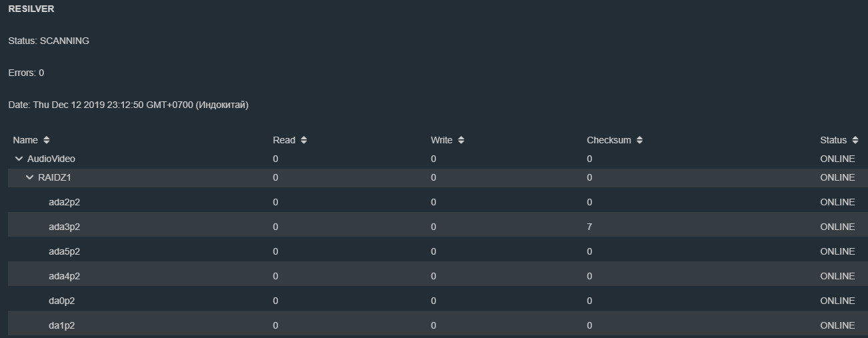Image resolution: width=868 pixels, height=338 pixels.
Task: Click checksum value 7 for ada3p2
Action: coord(589,227)
